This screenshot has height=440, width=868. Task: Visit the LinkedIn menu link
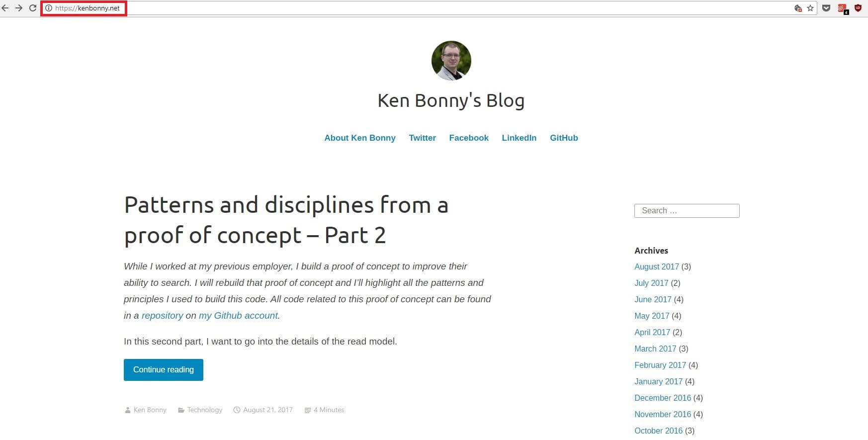(519, 138)
